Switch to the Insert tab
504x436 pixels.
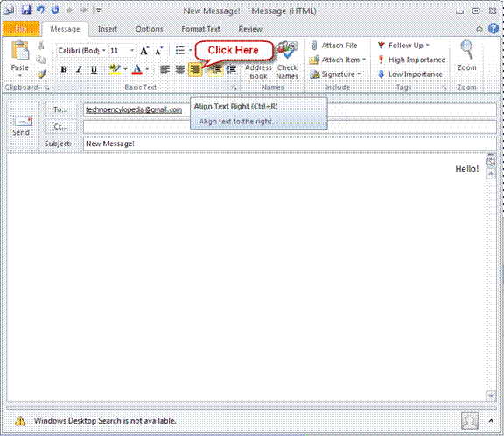pos(108,29)
